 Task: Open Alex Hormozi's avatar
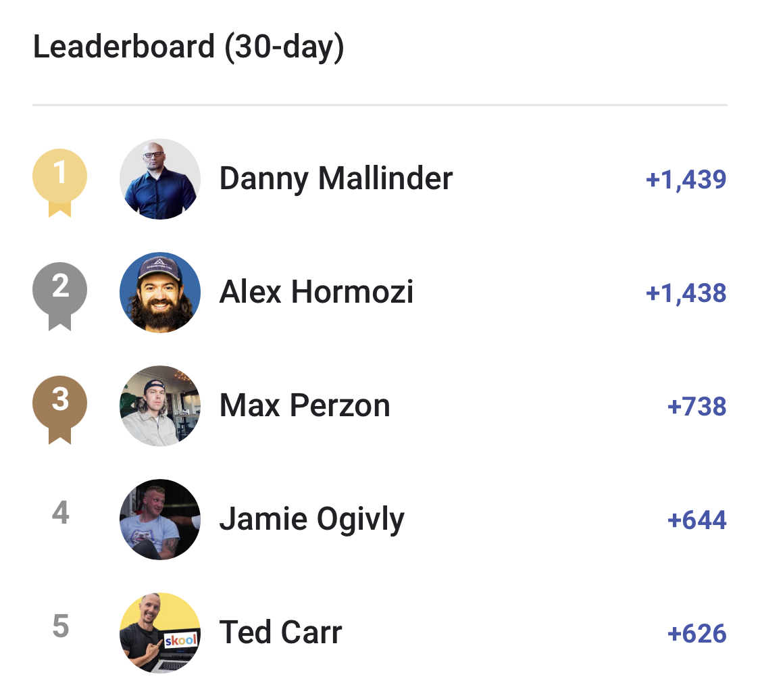(160, 293)
